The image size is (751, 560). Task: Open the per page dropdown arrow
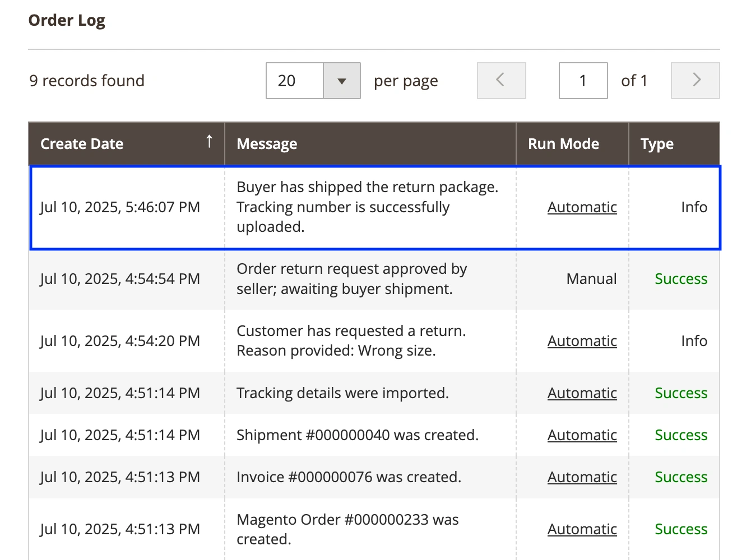click(x=342, y=81)
